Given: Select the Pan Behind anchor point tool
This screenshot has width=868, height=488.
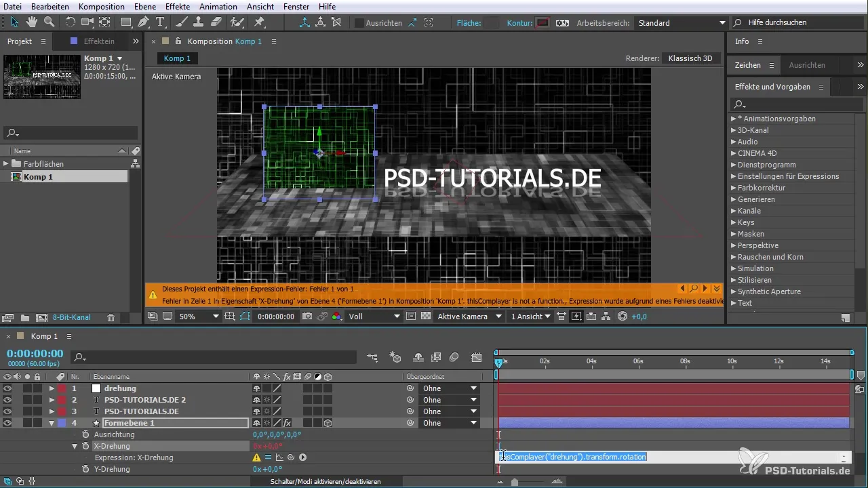Looking at the screenshot, I should 104,22.
